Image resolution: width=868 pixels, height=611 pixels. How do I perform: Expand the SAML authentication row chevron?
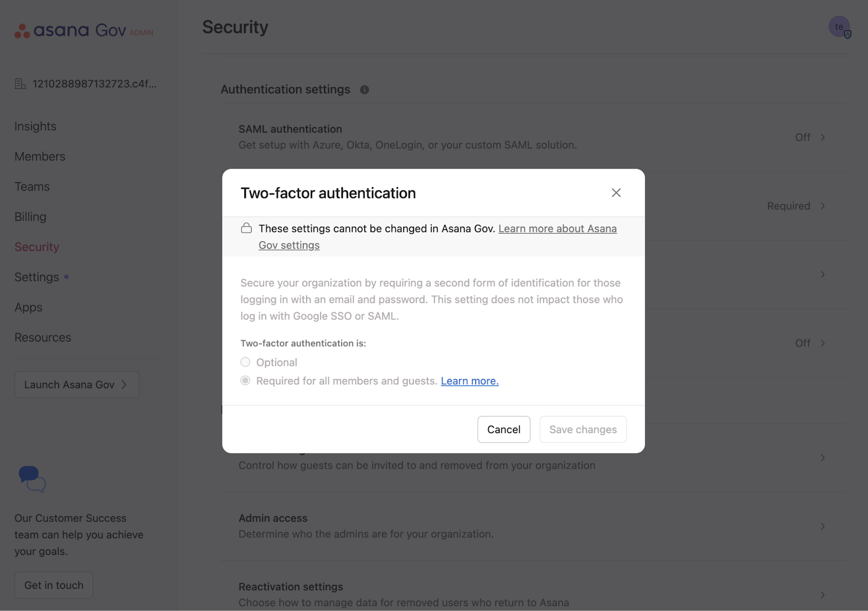(x=822, y=138)
